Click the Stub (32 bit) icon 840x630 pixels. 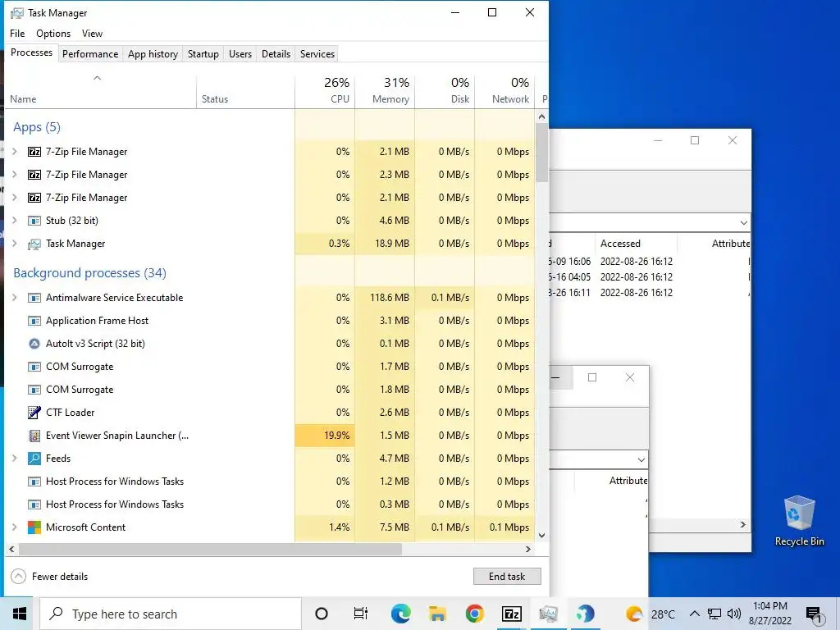(x=34, y=221)
